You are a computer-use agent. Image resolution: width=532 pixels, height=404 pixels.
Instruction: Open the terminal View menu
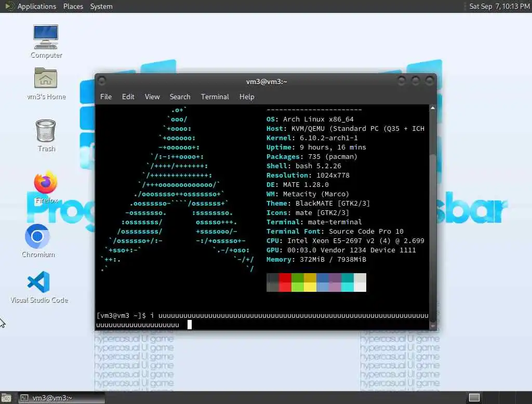[x=152, y=97]
